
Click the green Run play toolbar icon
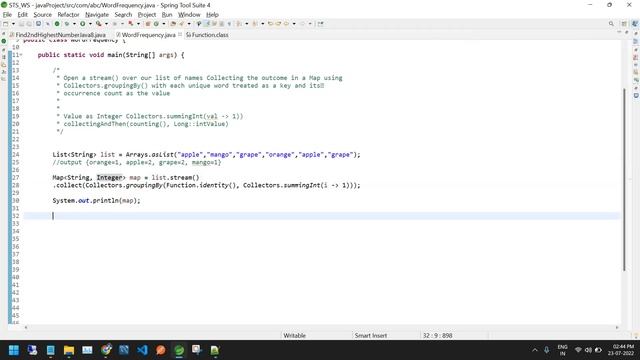[82, 24]
